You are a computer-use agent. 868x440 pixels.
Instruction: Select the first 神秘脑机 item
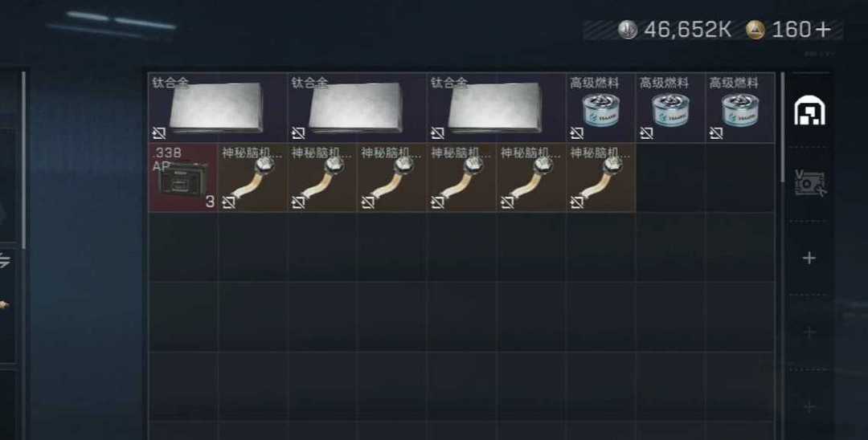[x=252, y=177]
